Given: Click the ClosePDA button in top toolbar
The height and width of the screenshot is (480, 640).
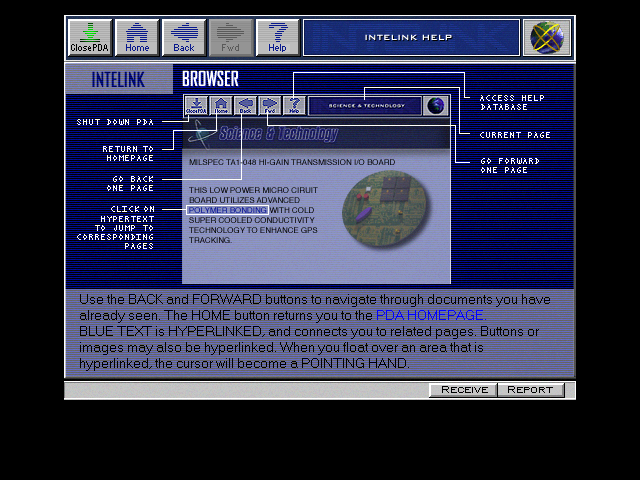Looking at the screenshot, I should (89, 37).
